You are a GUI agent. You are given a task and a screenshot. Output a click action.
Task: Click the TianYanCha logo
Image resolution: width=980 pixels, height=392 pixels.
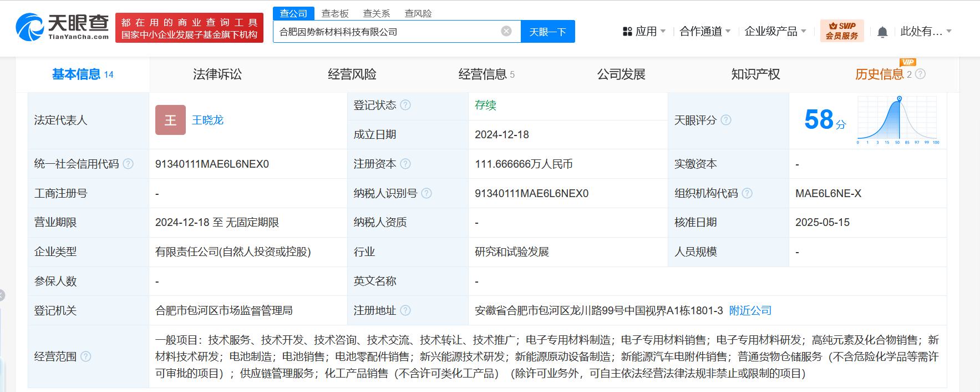62,27
